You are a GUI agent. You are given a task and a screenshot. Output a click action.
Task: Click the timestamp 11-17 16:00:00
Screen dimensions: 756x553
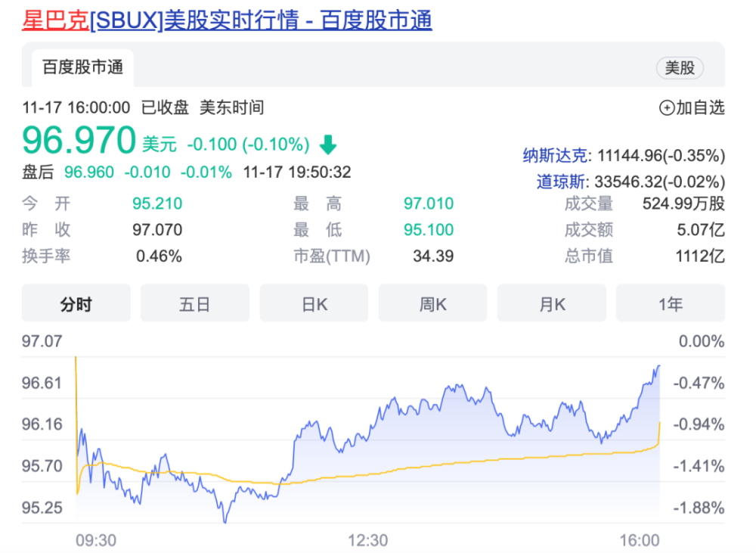76,107
